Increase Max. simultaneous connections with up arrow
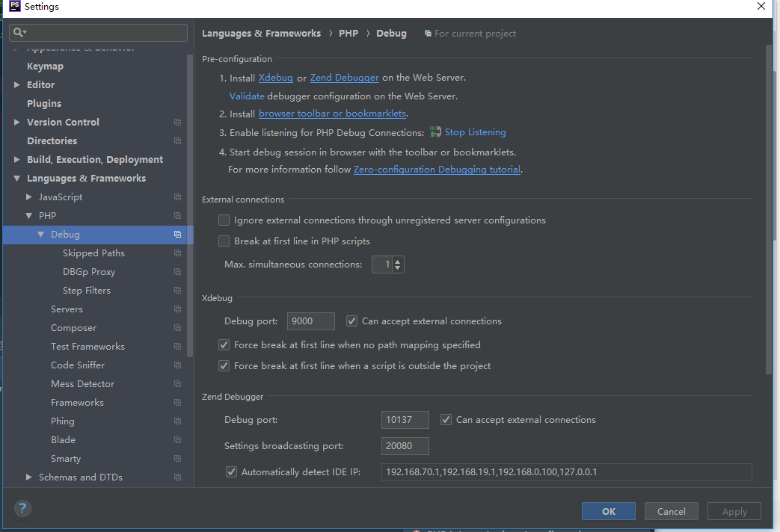 coord(397,261)
